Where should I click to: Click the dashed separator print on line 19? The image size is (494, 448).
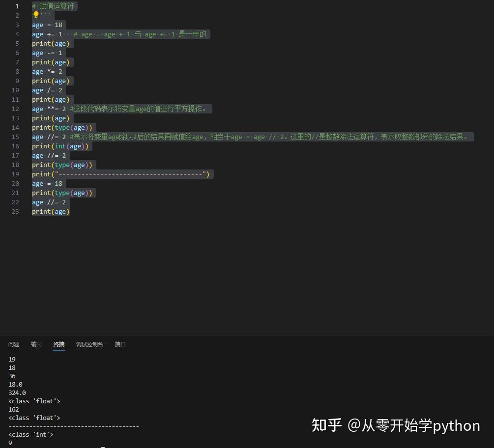[x=120, y=174]
